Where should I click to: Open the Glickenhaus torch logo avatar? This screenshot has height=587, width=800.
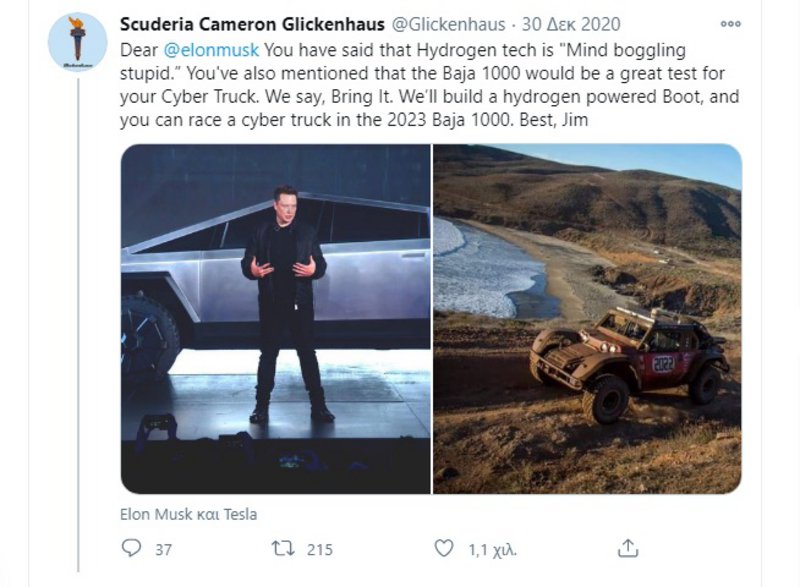[x=77, y=42]
